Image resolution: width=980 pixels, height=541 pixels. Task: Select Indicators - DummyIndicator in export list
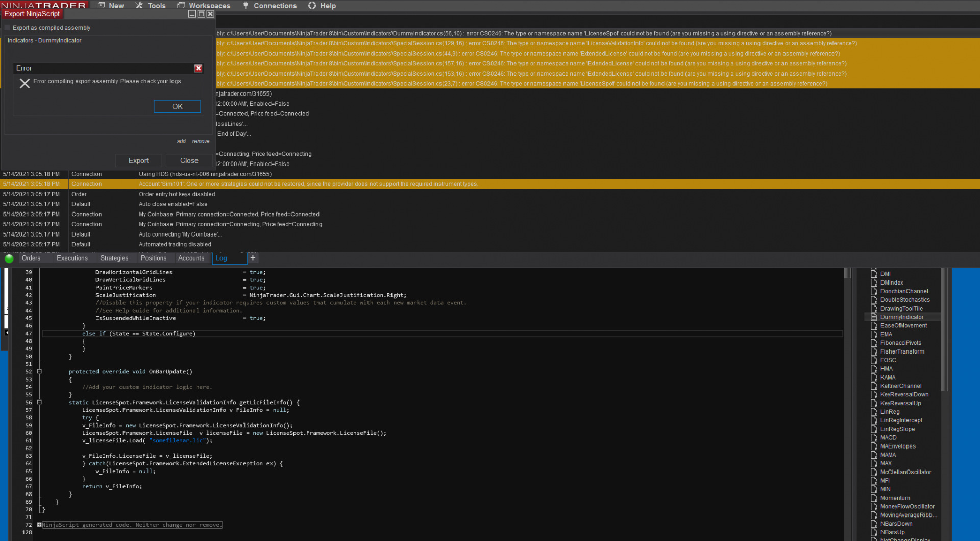pos(44,41)
